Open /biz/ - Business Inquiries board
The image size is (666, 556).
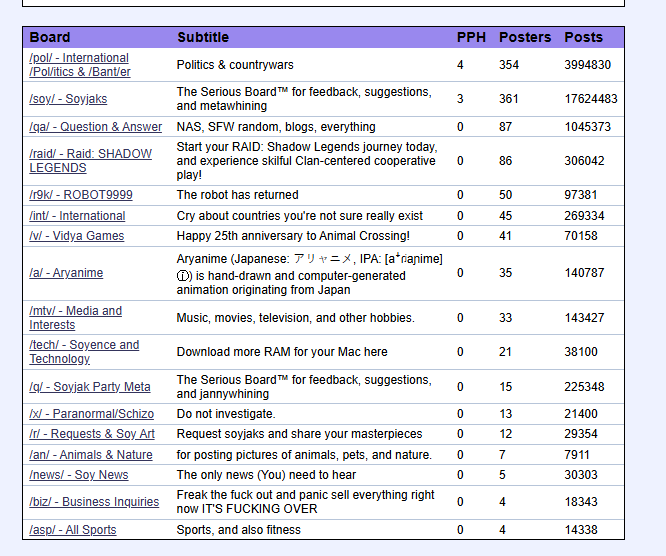(x=94, y=502)
